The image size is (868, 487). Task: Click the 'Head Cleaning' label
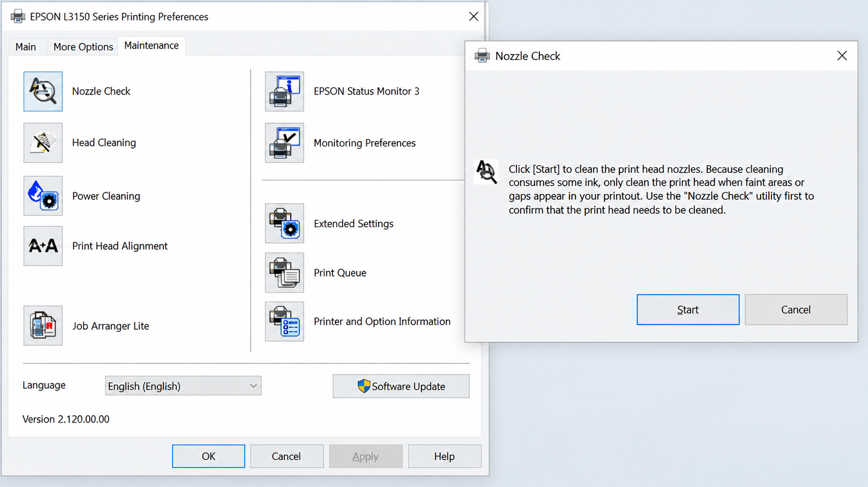coord(104,143)
